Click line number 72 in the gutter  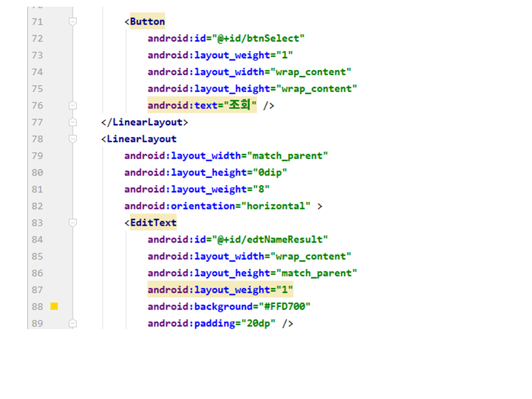37,38
